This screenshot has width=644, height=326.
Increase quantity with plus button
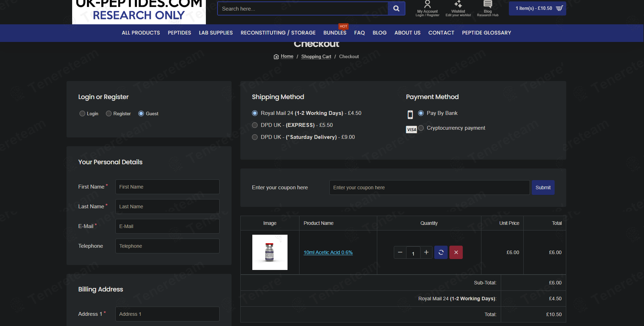coord(426,252)
